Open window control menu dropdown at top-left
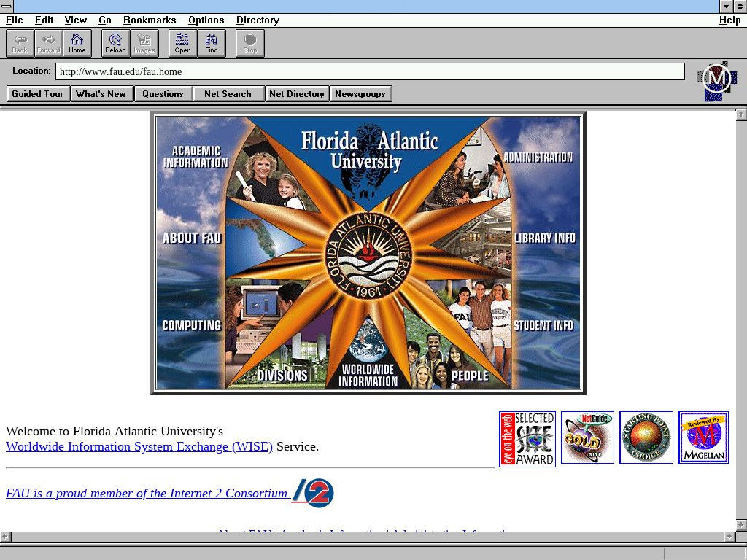The width and height of the screenshot is (747, 560). [x=7, y=6]
